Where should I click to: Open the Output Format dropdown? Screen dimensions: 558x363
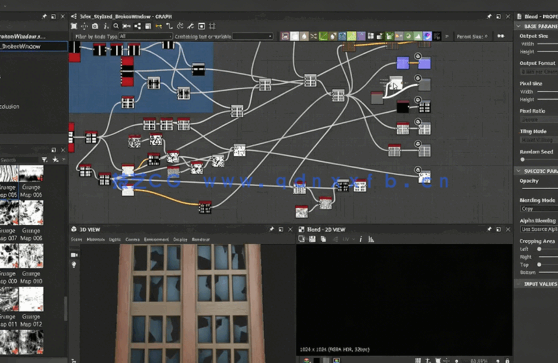pyautogui.click(x=539, y=72)
